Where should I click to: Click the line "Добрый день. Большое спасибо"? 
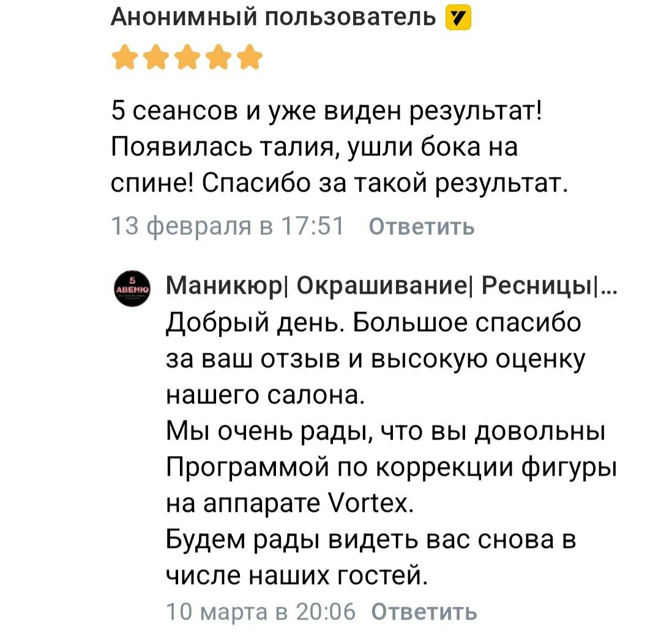pos(373,322)
